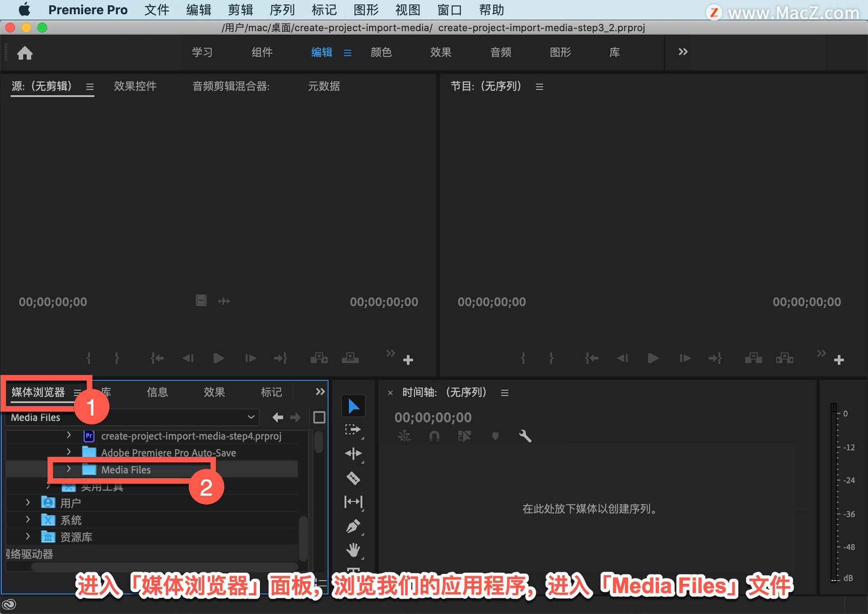
Task: Open source panel hamburger menu
Action: click(x=90, y=87)
